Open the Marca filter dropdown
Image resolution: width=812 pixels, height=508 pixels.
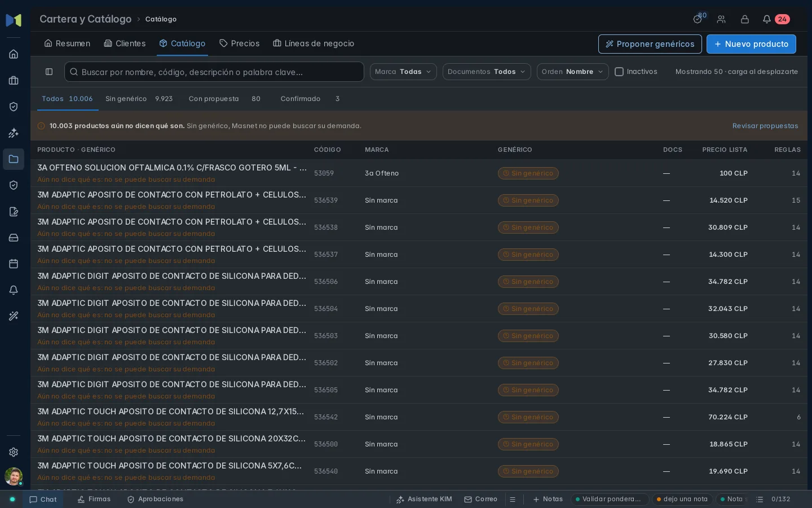(403, 72)
